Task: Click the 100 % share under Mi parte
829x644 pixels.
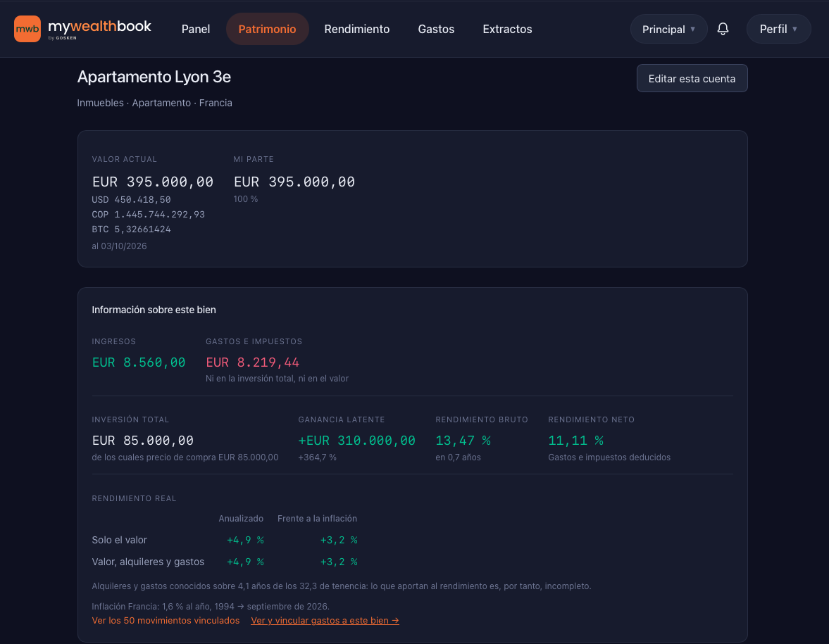Action: pyautogui.click(x=246, y=199)
